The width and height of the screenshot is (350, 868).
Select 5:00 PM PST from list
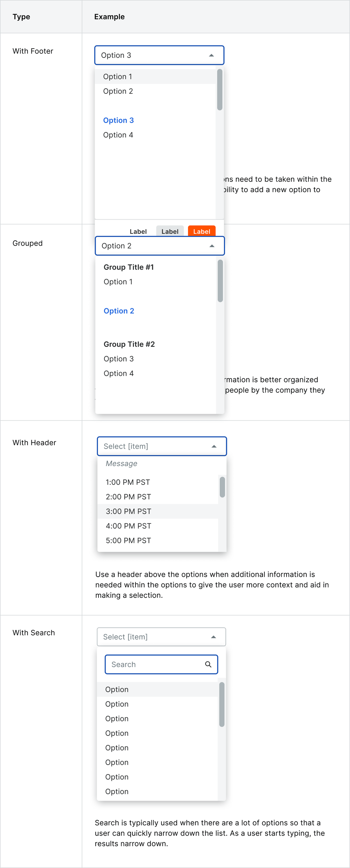(128, 540)
